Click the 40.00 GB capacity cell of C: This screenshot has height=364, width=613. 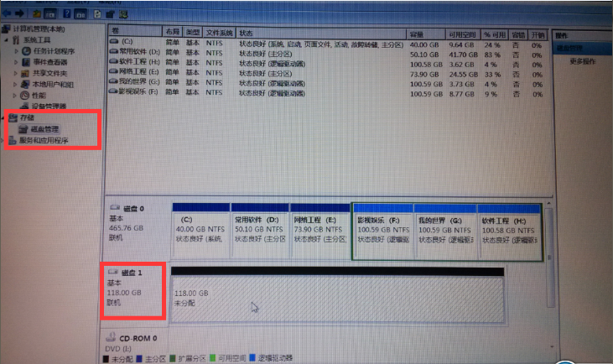424,45
